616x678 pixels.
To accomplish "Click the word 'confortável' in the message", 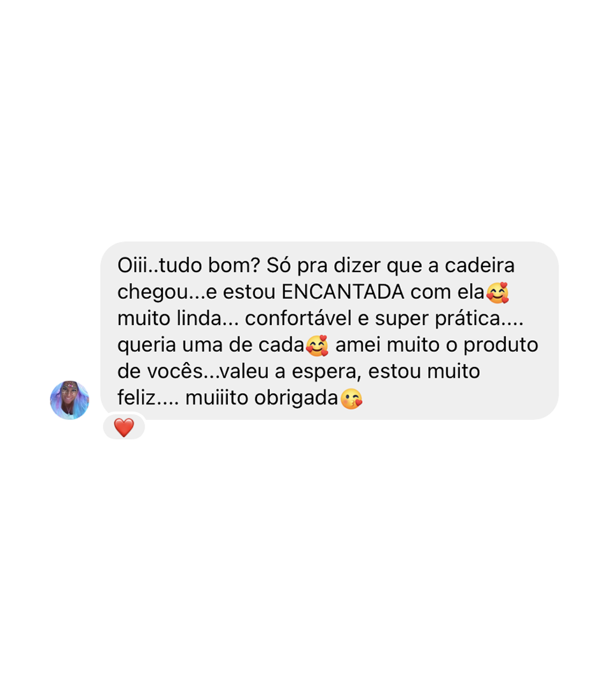I will click(x=298, y=318).
